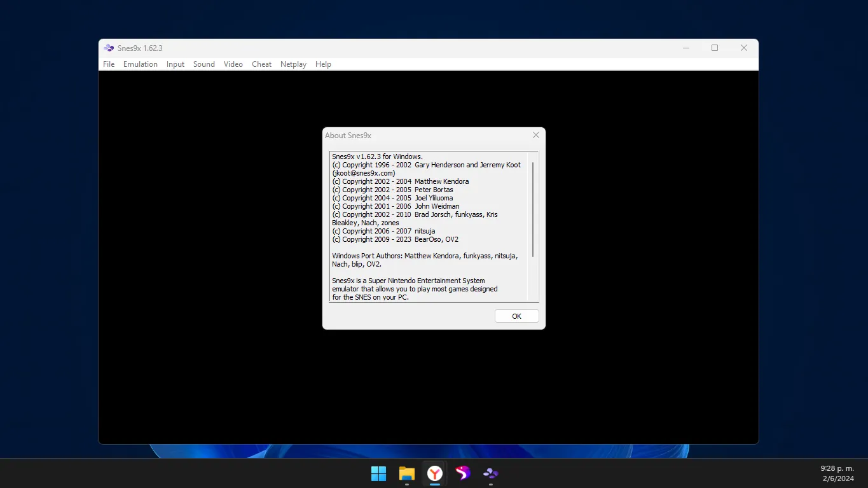Open the Cheat menu
The height and width of the screenshot is (488, 868).
(x=261, y=64)
